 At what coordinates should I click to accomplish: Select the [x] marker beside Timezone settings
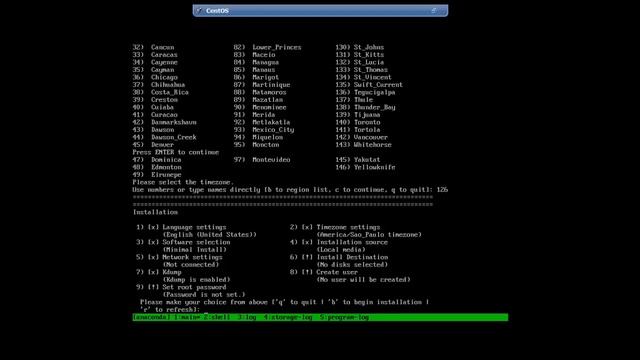pyautogui.click(x=307, y=227)
